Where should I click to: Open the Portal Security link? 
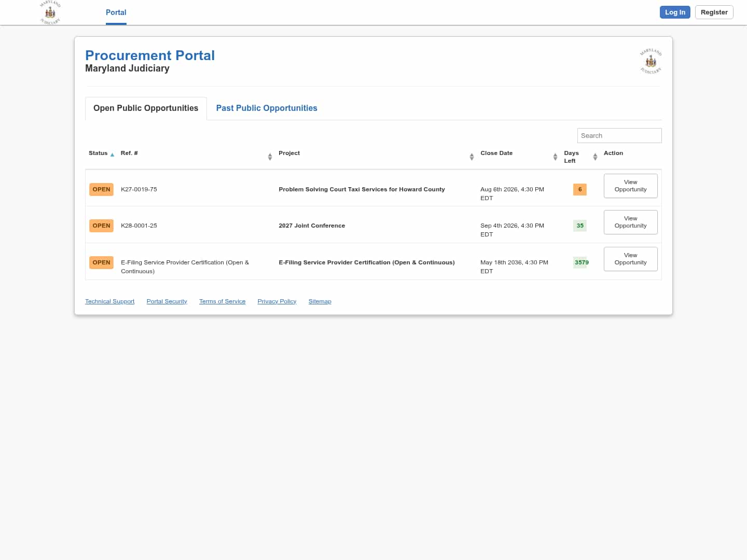click(x=167, y=301)
